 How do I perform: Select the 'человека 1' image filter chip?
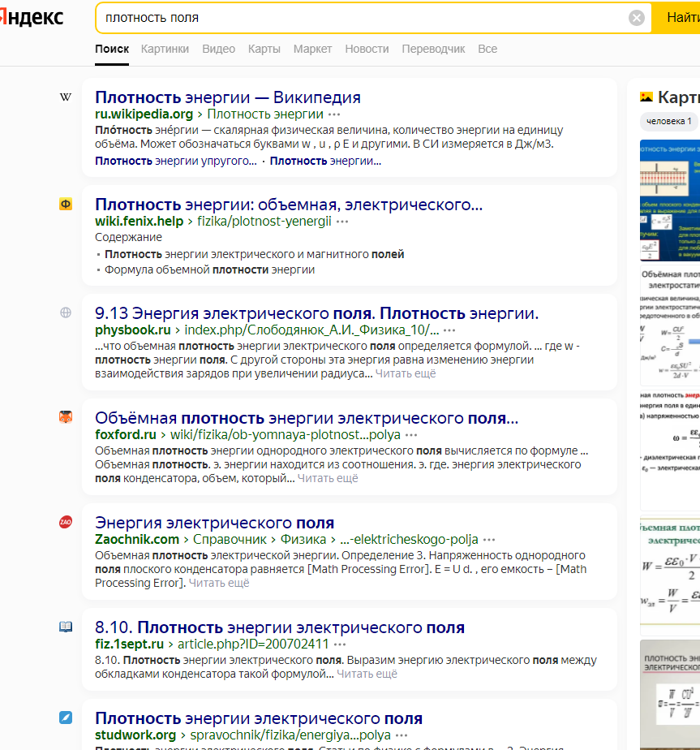pos(669,122)
